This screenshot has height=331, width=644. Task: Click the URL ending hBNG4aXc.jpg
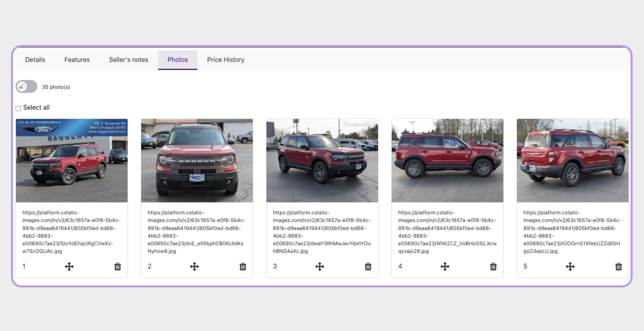tap(322, 232)
